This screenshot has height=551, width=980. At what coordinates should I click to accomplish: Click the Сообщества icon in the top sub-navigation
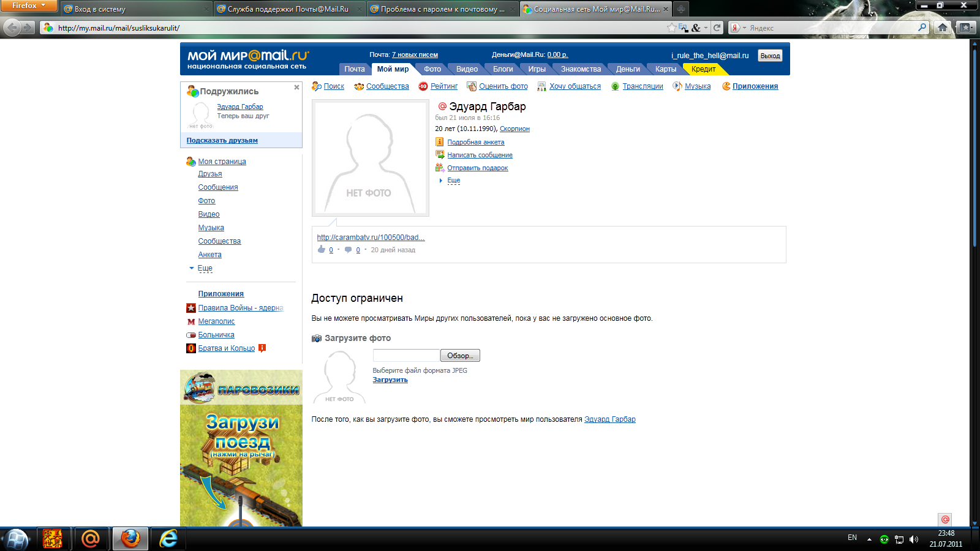[x=359, y=86]
